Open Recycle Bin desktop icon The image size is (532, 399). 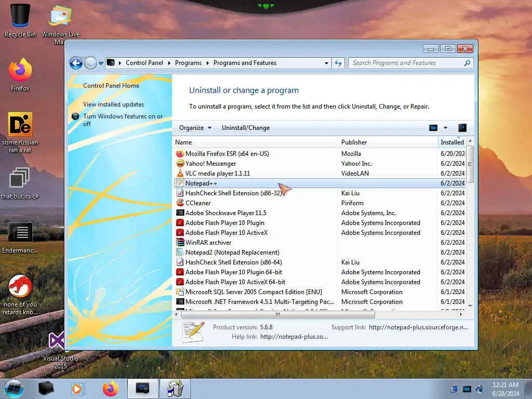click(x=20, y=20)
